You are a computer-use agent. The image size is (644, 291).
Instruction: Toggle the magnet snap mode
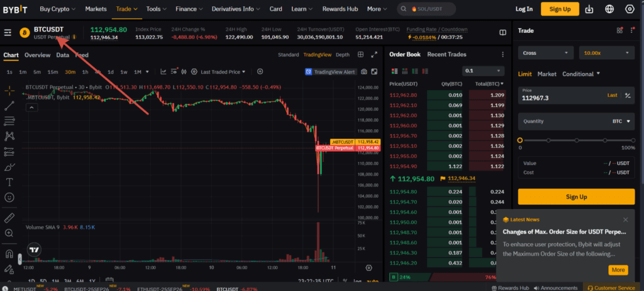point(9,254)
